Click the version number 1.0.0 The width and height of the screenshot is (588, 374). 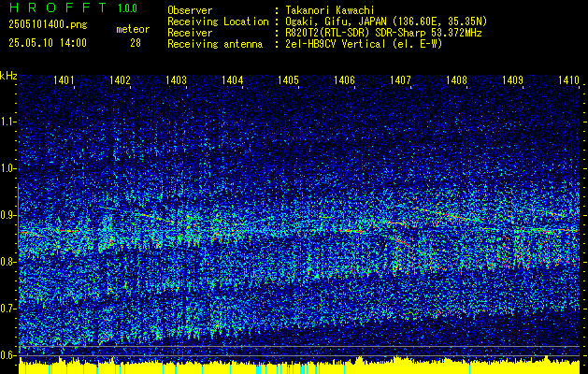(127, 8)
